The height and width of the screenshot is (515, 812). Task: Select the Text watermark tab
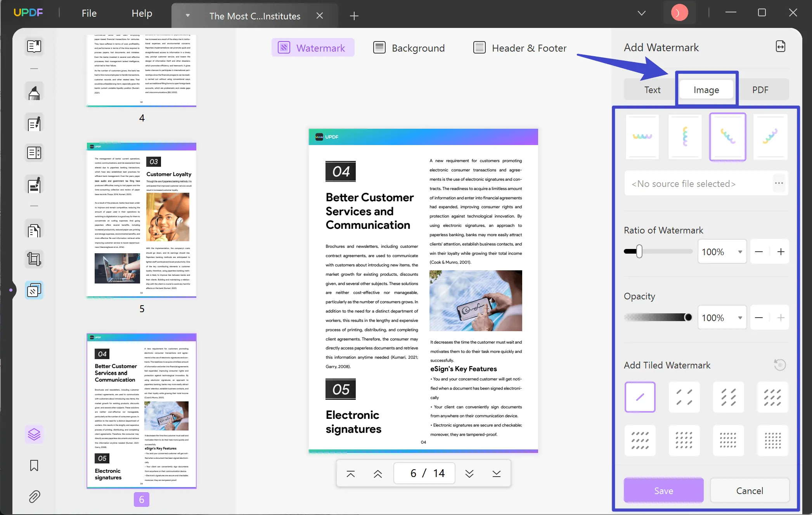(652, 90)
